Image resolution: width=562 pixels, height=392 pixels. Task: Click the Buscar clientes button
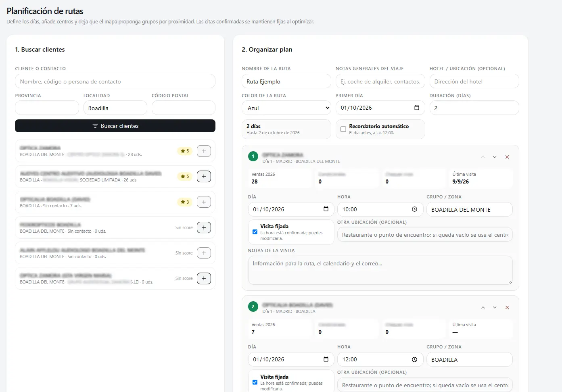(x=115, y=126)
